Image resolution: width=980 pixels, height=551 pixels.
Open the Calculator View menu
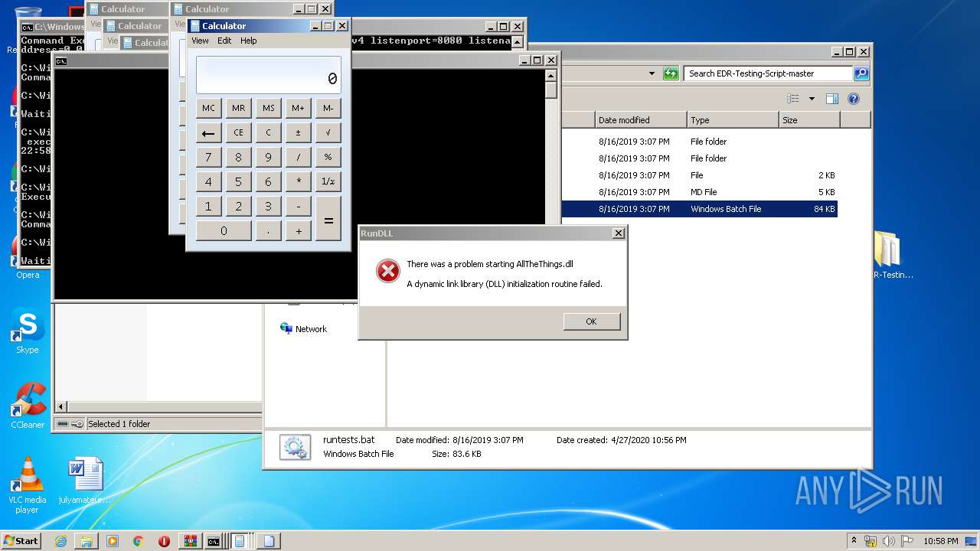200,41
